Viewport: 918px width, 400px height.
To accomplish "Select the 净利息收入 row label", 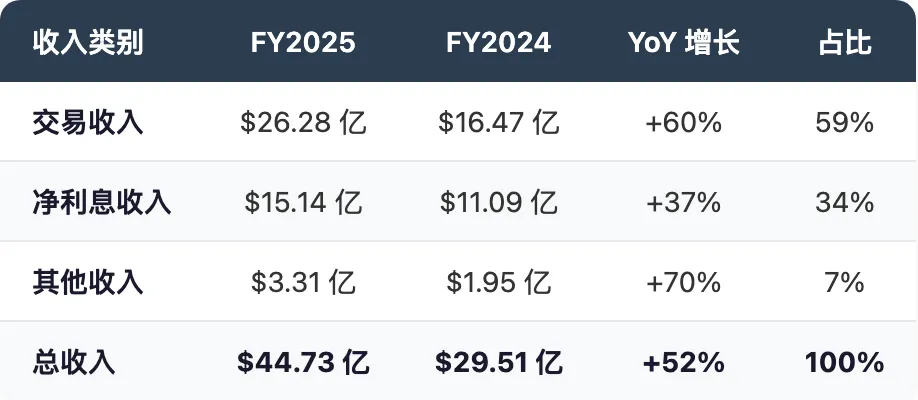I will (x=102, y=202).
